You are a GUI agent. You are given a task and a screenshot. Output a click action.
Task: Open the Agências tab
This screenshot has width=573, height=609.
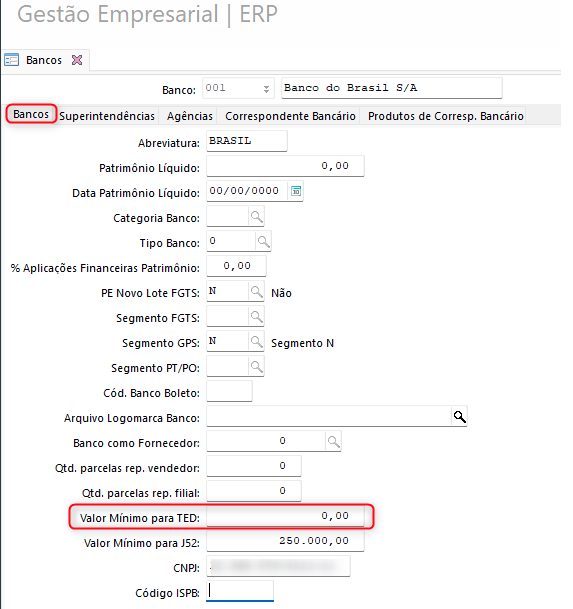pos(190,116)
